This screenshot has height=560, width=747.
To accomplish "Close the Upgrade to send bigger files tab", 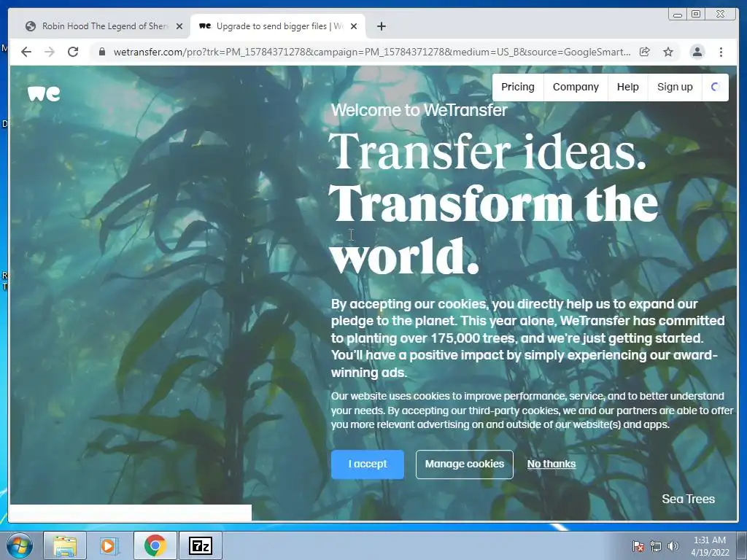I will (354, 26).
